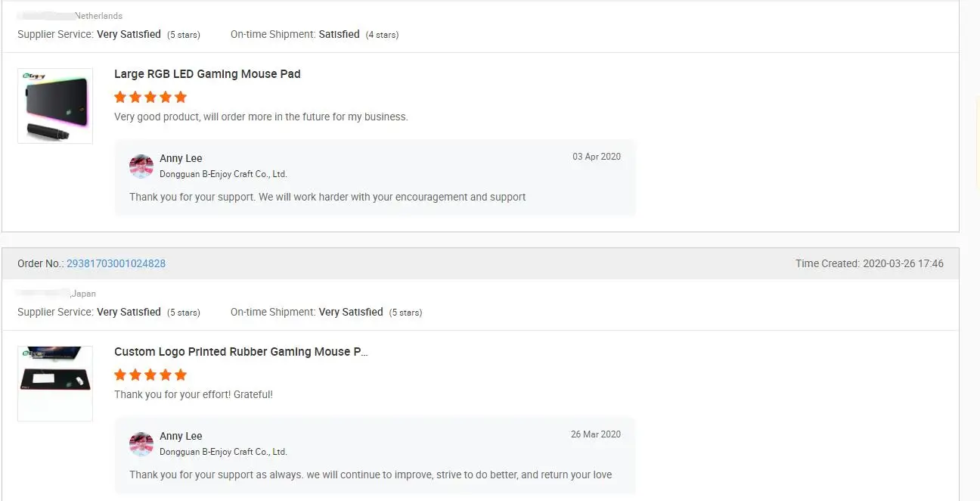The height and width of the screenshot is (501, 980).
Task: Click Anny Lee's avatar in March reply
Action: (x=141, y=443)
